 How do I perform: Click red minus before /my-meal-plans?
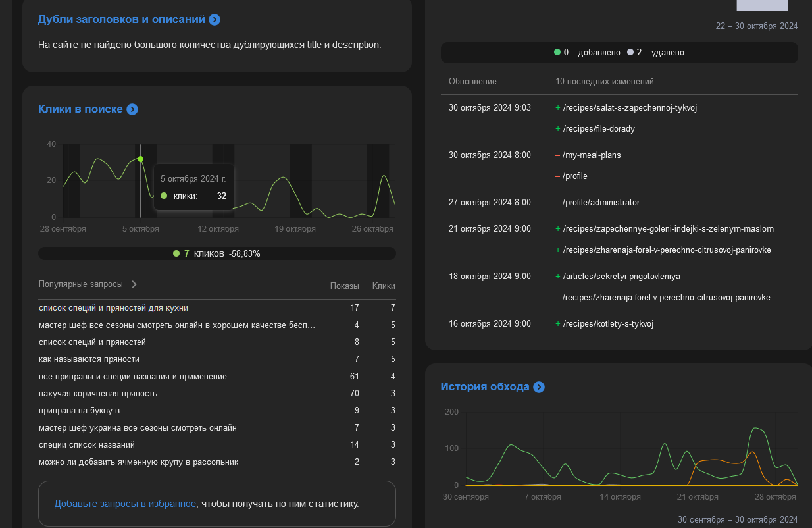558,155
